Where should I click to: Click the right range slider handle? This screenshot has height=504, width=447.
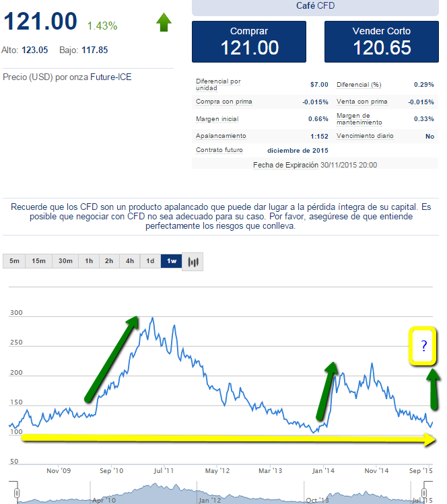432,496
